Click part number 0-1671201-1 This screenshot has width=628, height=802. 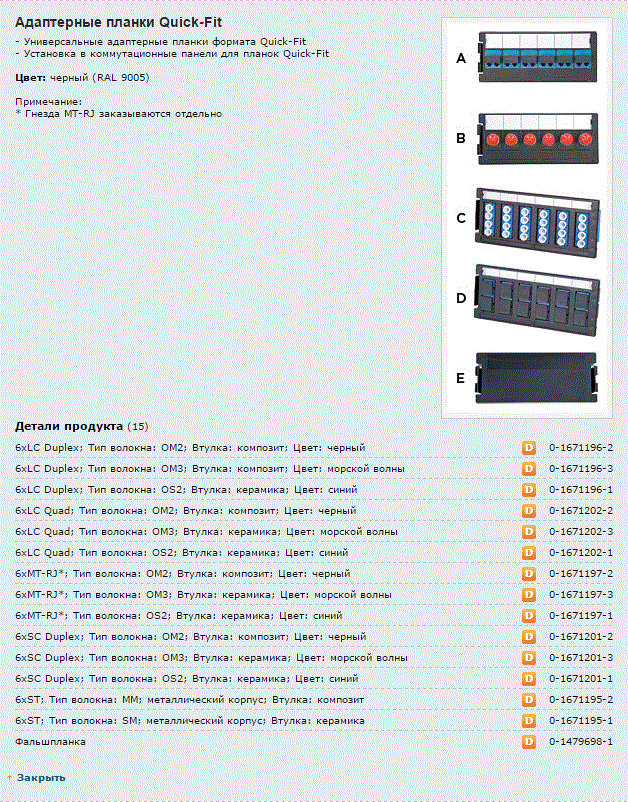coord(581,679)
